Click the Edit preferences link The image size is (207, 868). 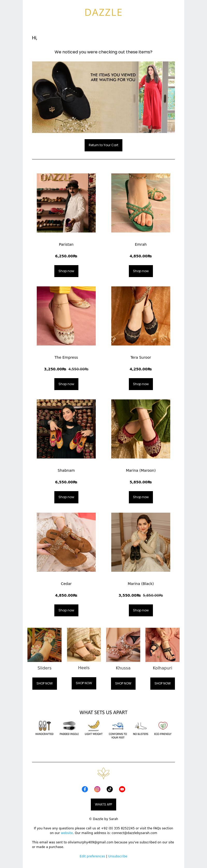pyautogui.click(x=92, y=856)
